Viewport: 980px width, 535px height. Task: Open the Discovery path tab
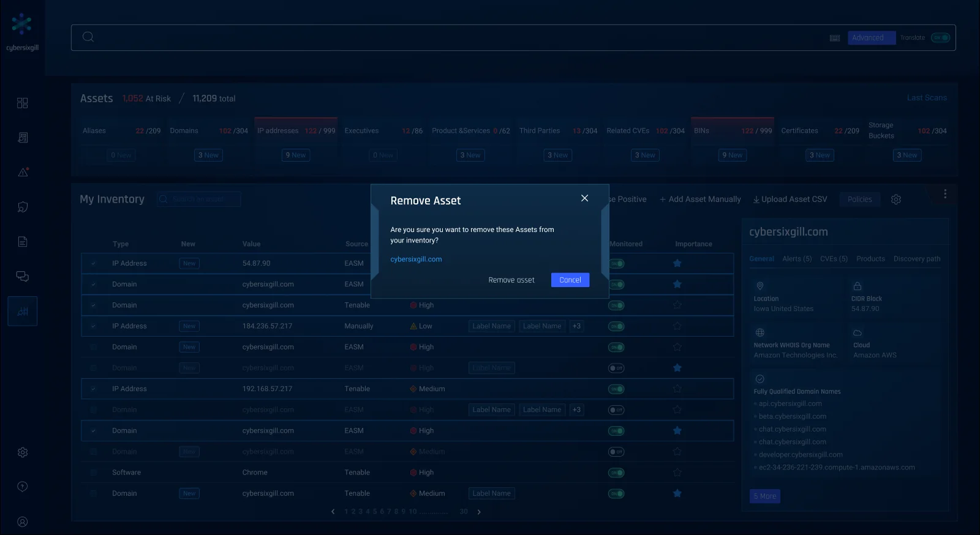pyautogui.click(x=917, y=259)
